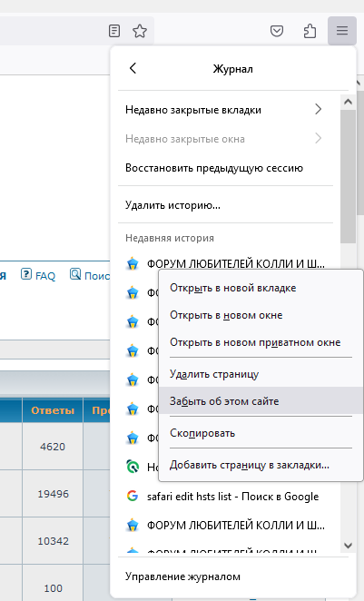
Task: Open the Поиск link on forum page
Action: point(96,276)
